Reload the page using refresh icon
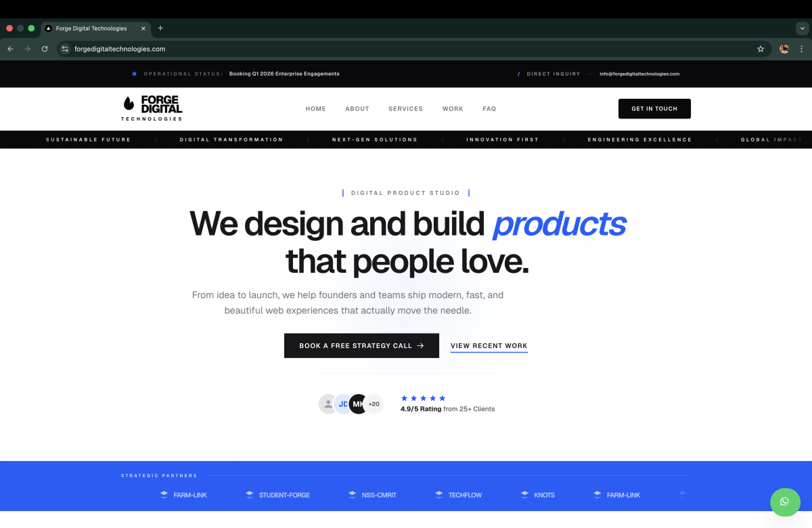The image size is (812, 528). pos(45,49)
